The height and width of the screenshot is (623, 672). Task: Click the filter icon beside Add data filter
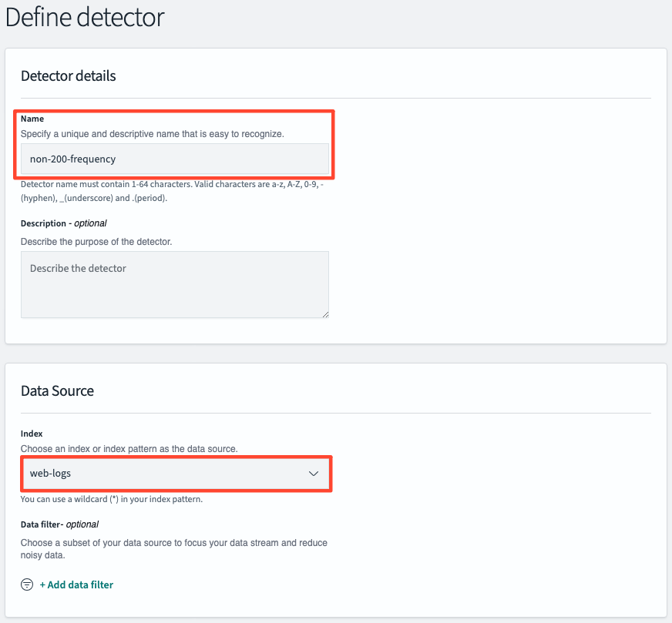27,584
